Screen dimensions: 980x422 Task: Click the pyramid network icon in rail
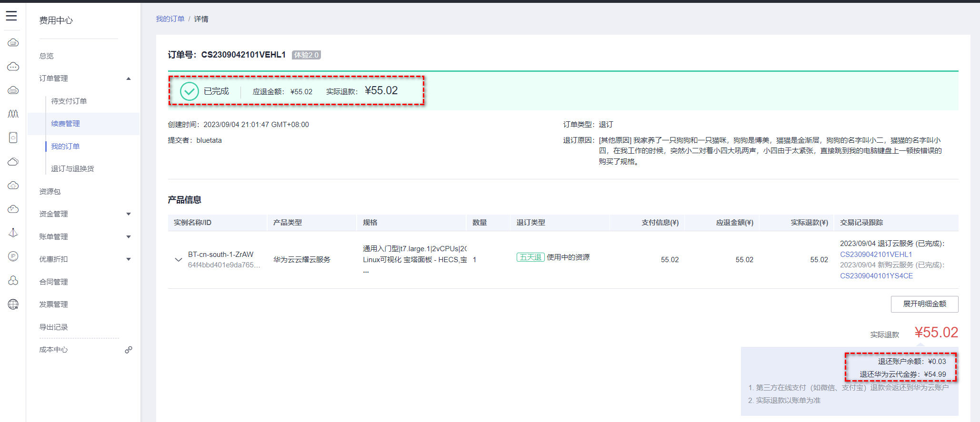pyautogui.click(x=13, y=233)
